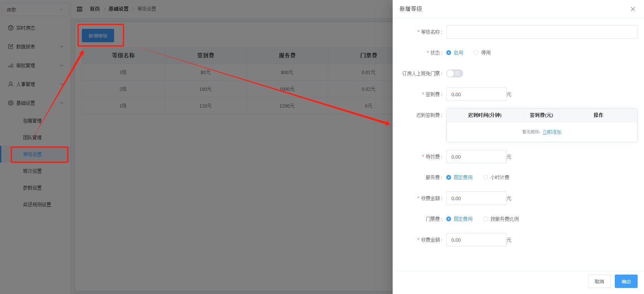Click the 等级名称 column header
Image resolution: width=644 pixels, height=294 pixels.
(x=123, y=55)
